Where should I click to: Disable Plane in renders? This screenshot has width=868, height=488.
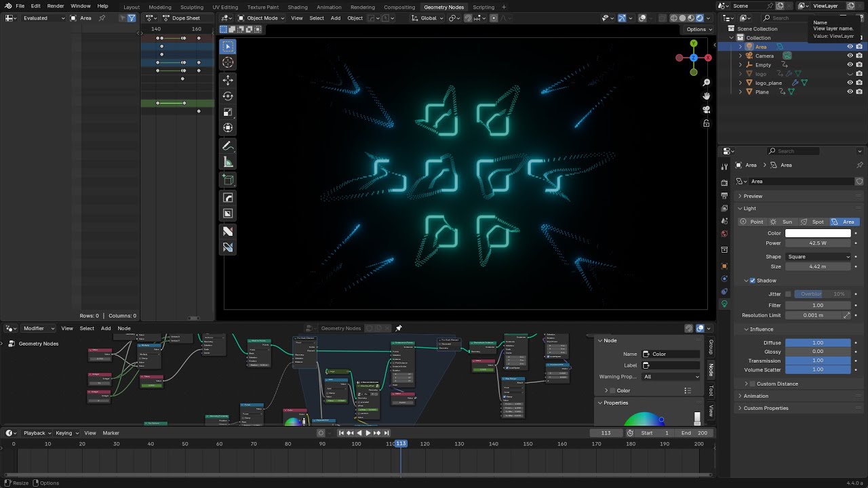[859, 91]
